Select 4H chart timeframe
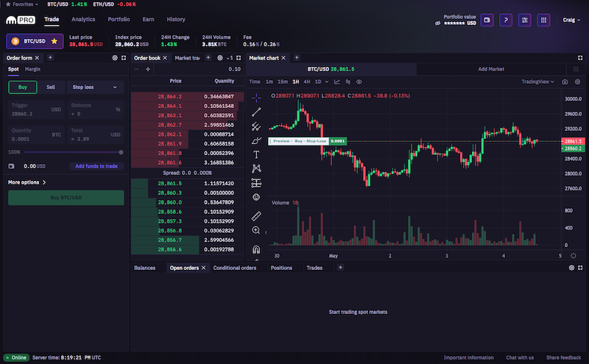This screenshot has width=589, height=364. 307,82
